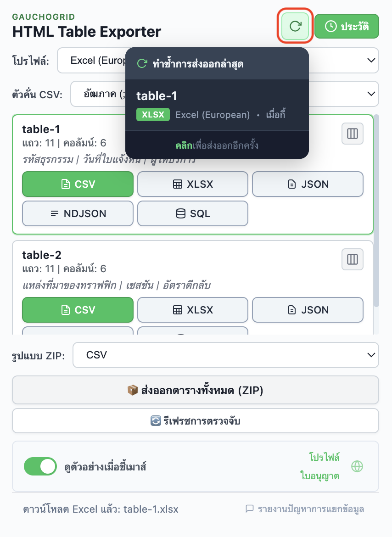The width and height of the screenshot is (392, 537).
Task: Disable the ดูตัวอย่างเมื่อชี้เมาส์ hover preview toggle
Action: (x=40, y=466)
